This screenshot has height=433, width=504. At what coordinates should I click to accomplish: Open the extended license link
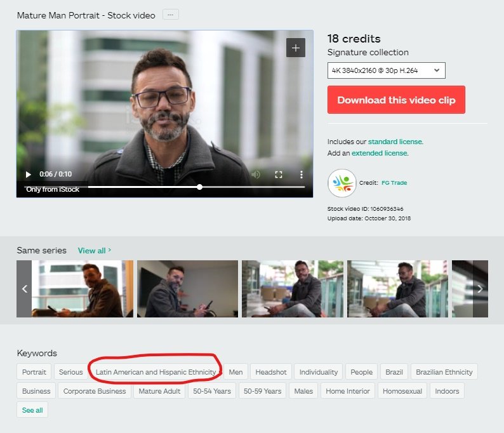click(379, 153)
